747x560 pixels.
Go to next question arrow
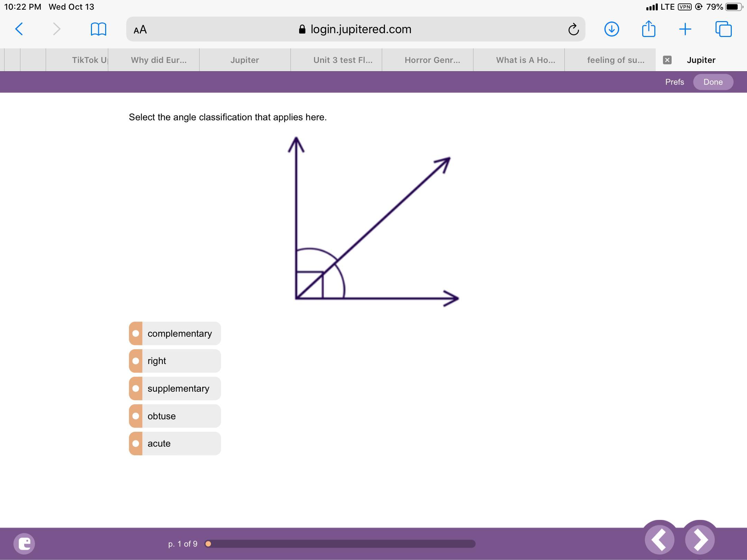(700, 540)
